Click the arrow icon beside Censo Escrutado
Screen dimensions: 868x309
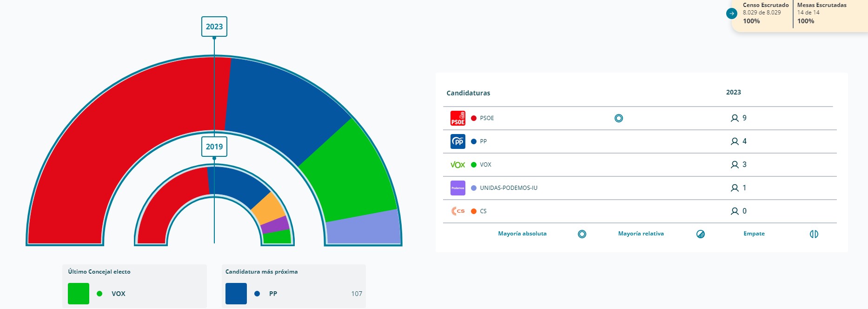click(x=732, y=13)
